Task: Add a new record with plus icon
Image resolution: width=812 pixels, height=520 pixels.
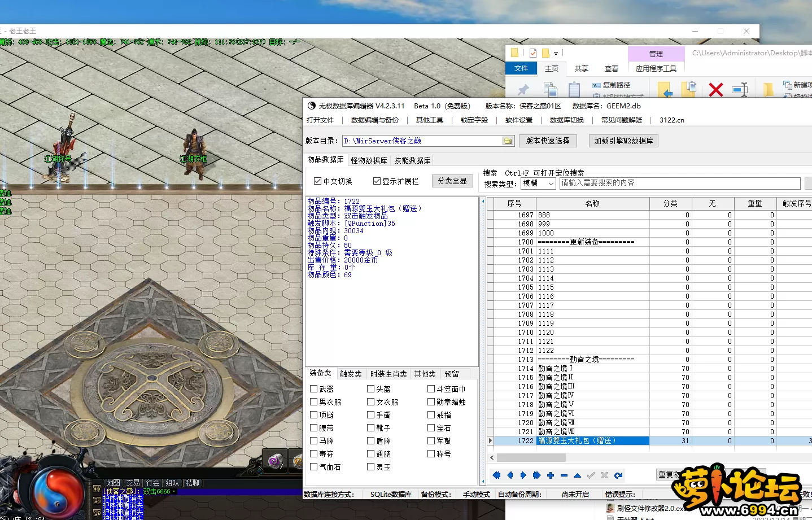Action: coord(550,475)
